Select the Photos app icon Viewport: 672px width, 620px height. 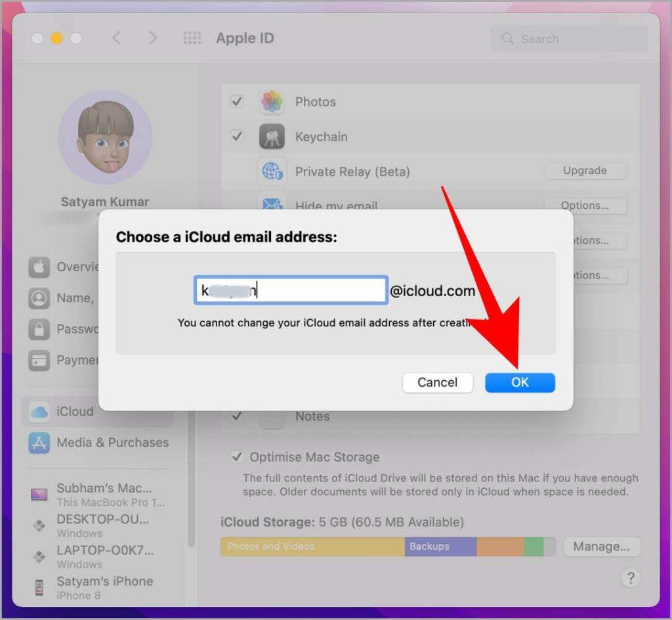click(x=272, y=102)
